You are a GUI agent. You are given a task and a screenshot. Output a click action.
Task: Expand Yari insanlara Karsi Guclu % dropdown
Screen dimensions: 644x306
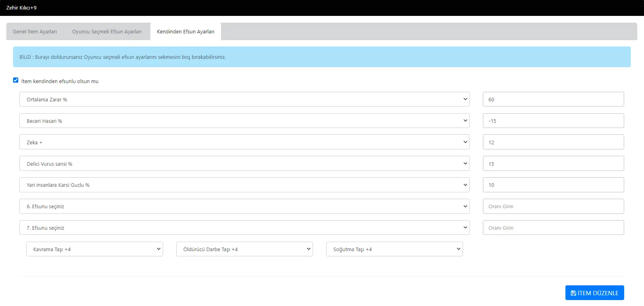[x=244, y=185]
